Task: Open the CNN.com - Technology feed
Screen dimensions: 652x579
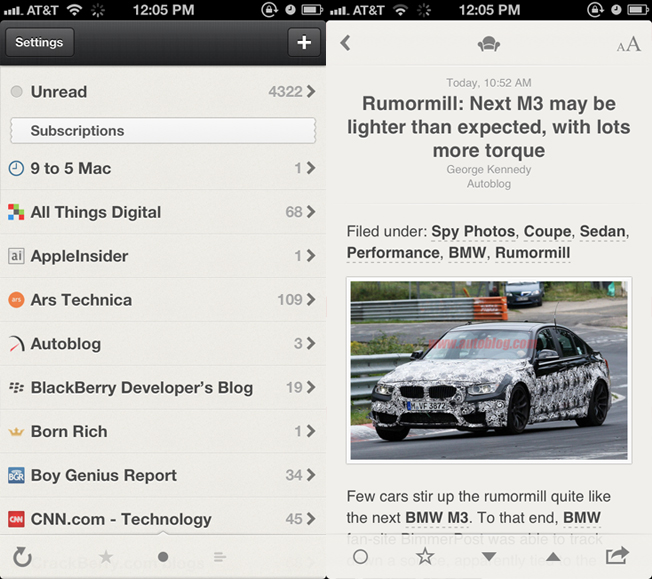Action: [x=163, y=519]
